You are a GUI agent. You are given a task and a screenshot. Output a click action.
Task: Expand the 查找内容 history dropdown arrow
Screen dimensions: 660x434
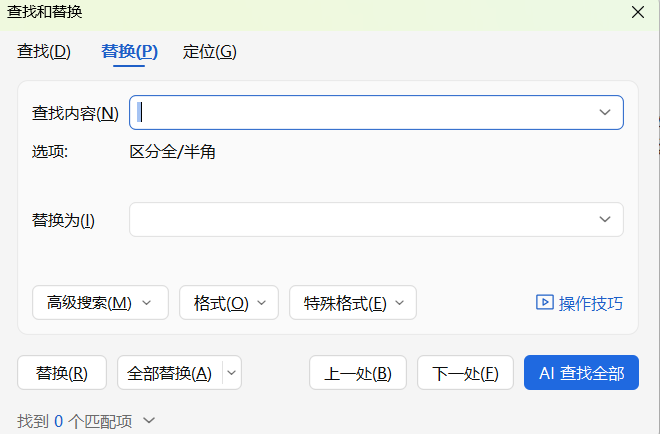click(605, 113)
